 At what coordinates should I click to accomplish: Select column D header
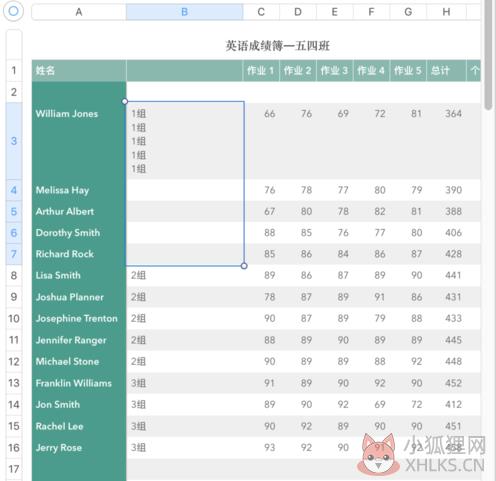tap(298, 12)
